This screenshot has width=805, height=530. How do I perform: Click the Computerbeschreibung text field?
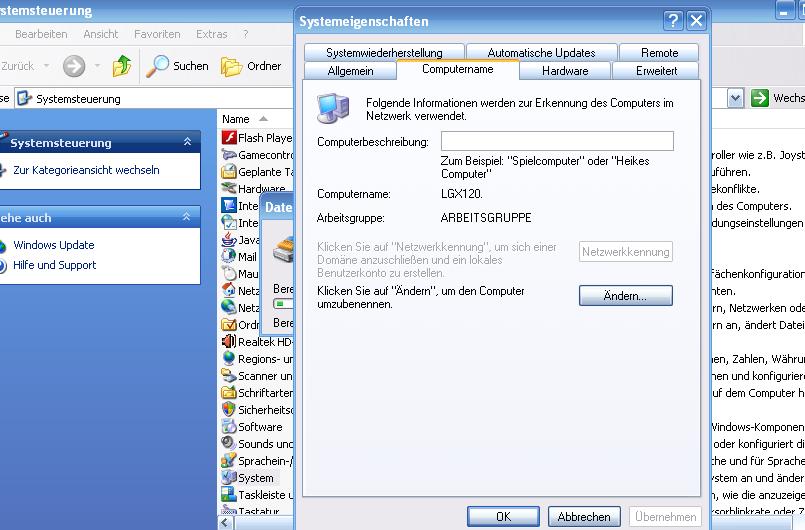pos(557,141)
